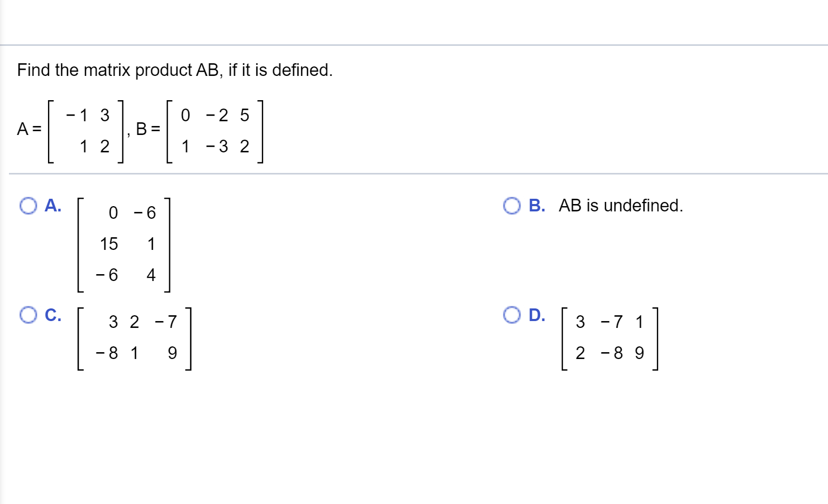Screen dimensions: 828x504
Task: Select radio button for answer A
Action: (27, 206)
